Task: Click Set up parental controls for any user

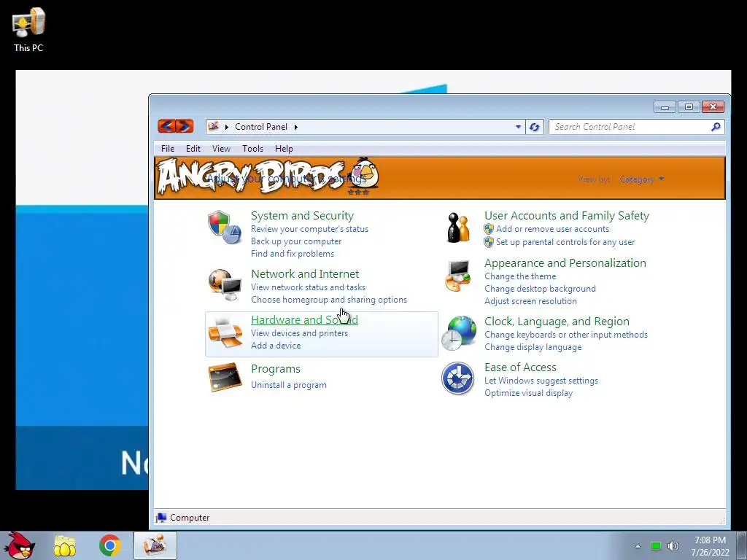Action: pyautogui.click(x=565, y=242)
